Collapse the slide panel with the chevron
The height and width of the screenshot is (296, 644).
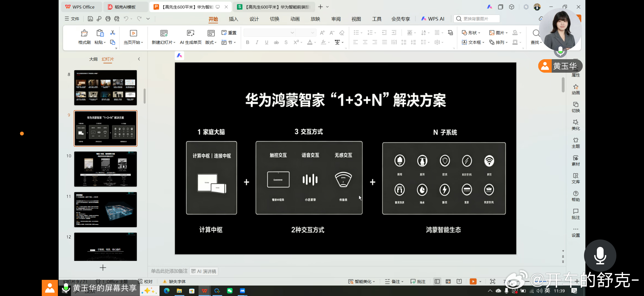(x=139, y=59)
